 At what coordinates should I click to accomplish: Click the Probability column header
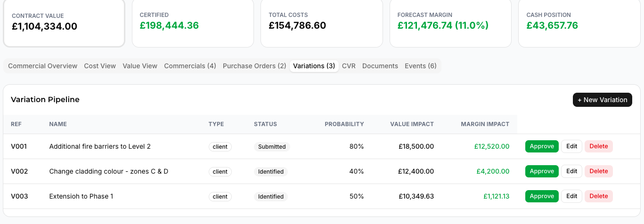(x=344, y=124)
